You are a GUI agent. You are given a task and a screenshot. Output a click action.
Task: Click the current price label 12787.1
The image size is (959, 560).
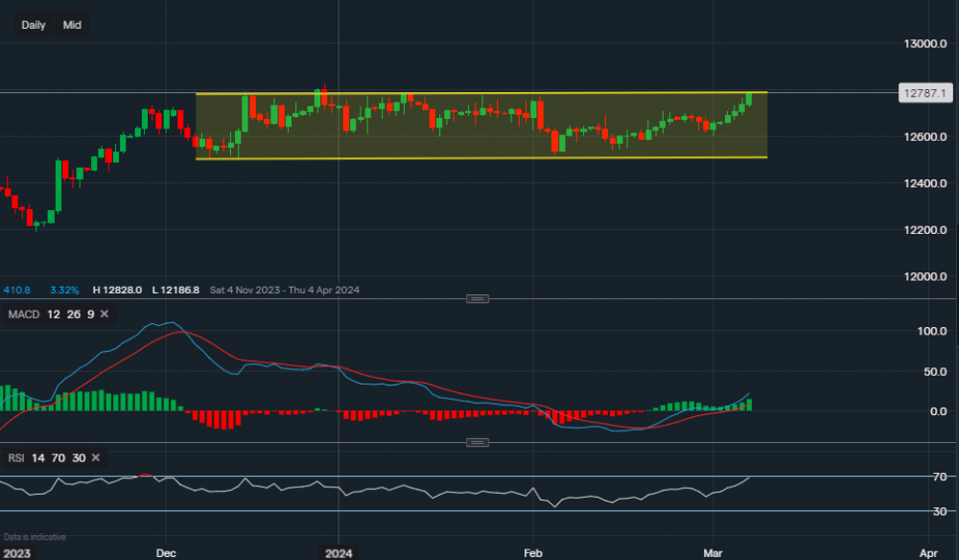coord(924,93)
